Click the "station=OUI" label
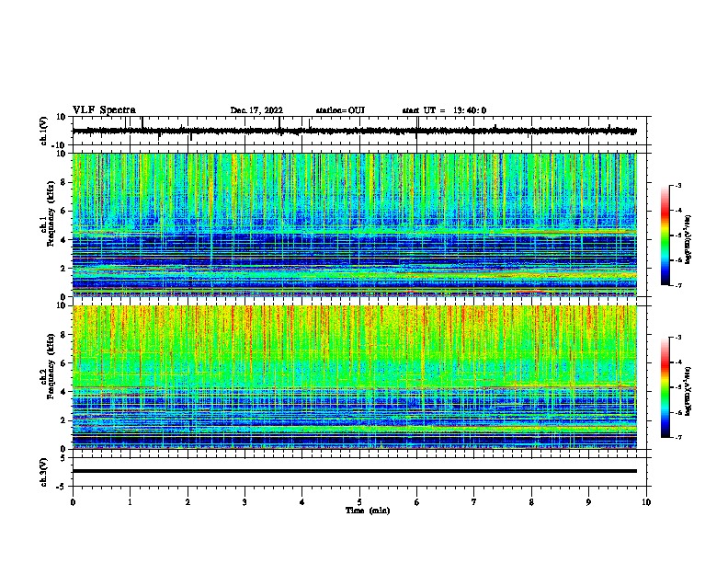 [340, 110]
